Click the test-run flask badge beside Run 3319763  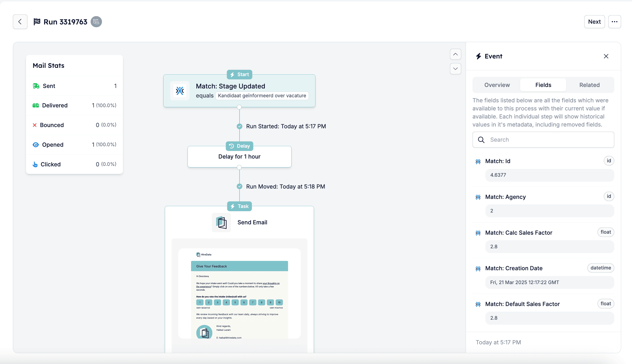(x=96, y=22)
